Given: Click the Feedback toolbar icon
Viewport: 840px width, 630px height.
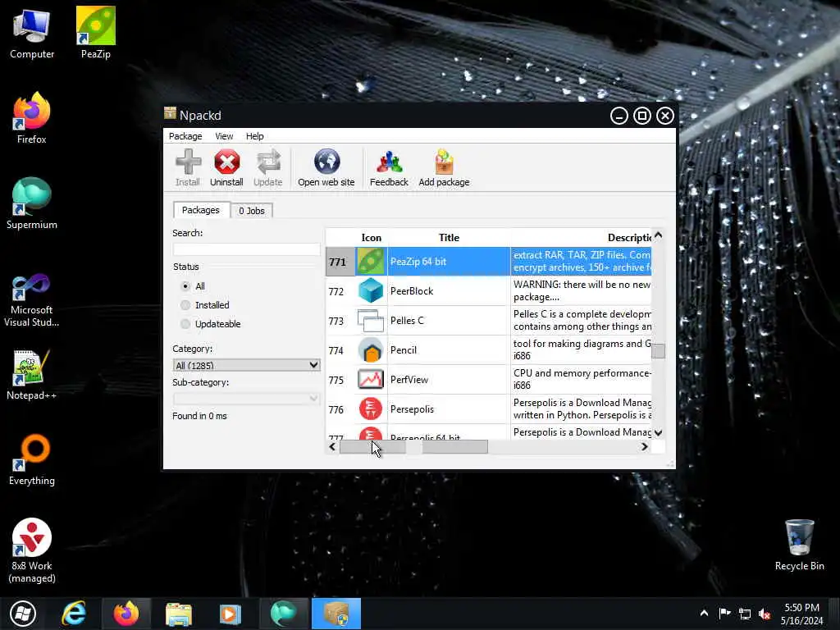Looking at the screenshot, I should point(389,162).
